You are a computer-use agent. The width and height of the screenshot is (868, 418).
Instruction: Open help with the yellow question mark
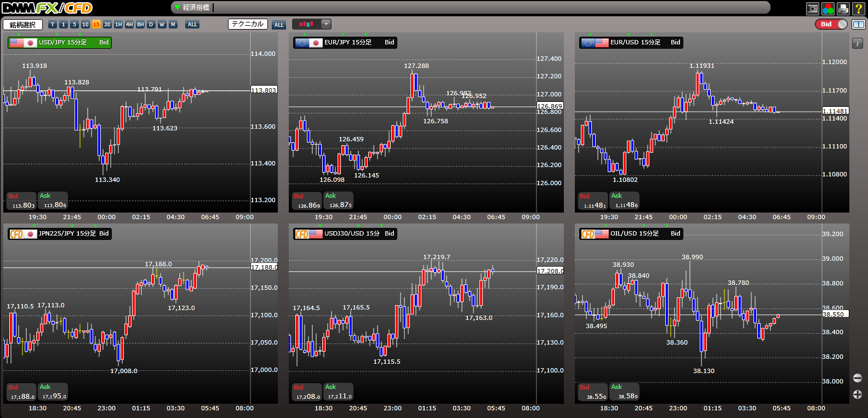click(x=859, y=8)
